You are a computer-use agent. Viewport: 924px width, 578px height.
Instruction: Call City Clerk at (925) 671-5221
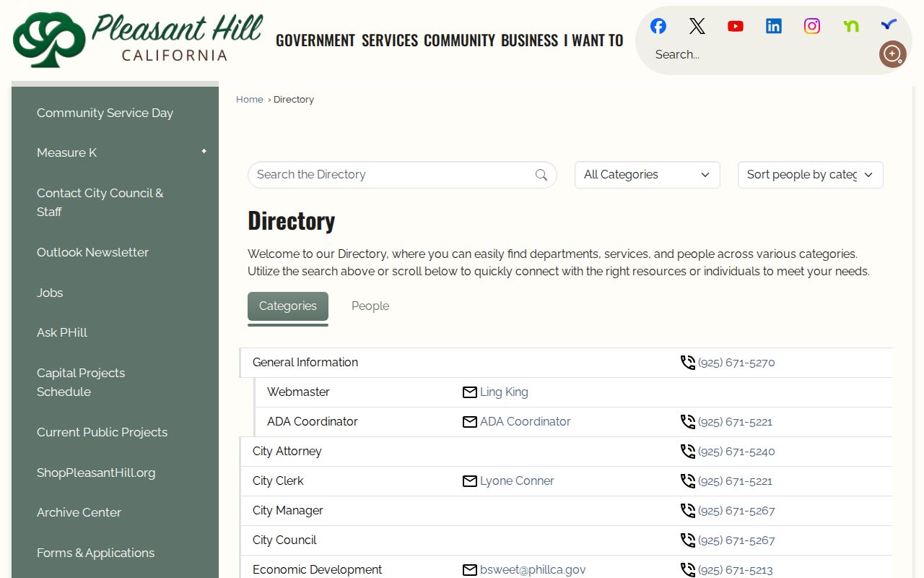(x=735, y=481)
